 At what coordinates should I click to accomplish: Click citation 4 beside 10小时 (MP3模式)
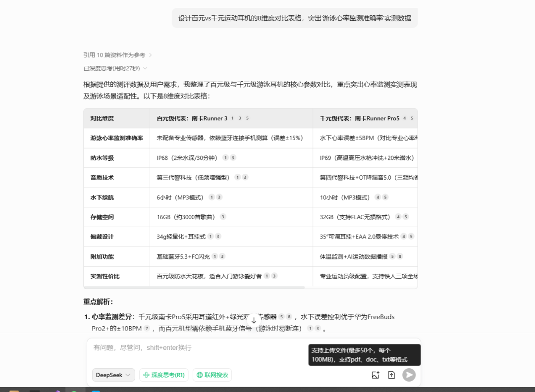click(x=377, y=197)
